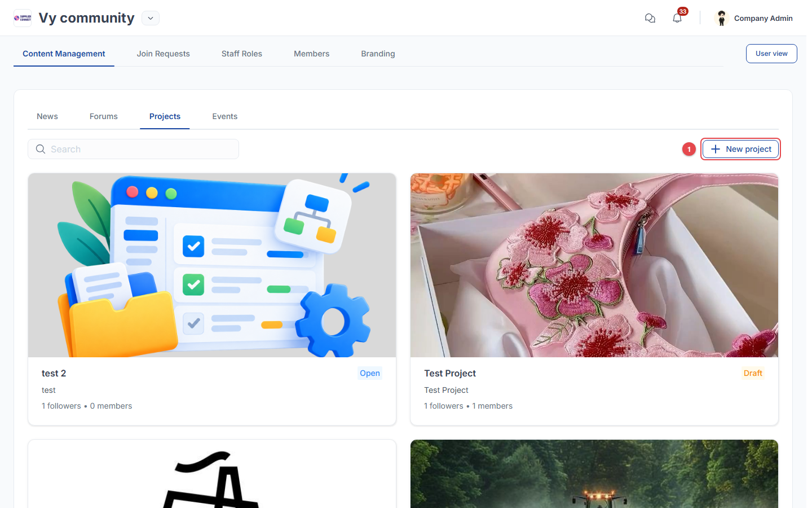Open the Join Requests tab

pos(164,54)
